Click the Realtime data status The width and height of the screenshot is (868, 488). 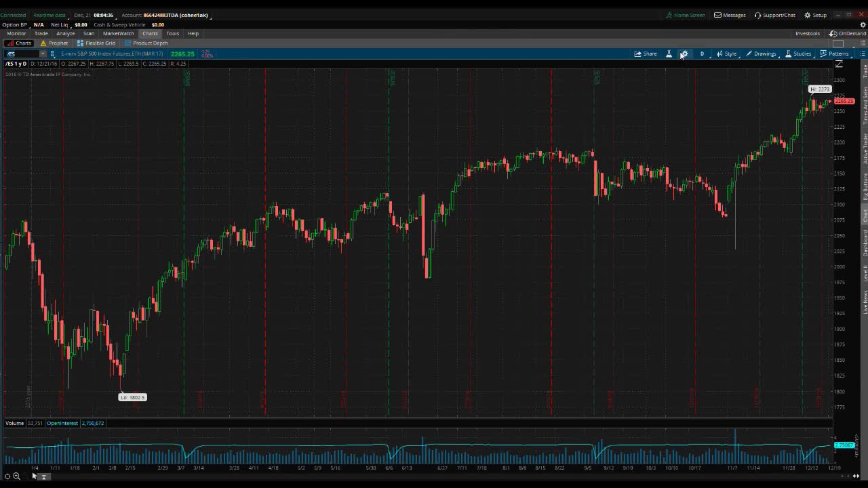point(50,15)
